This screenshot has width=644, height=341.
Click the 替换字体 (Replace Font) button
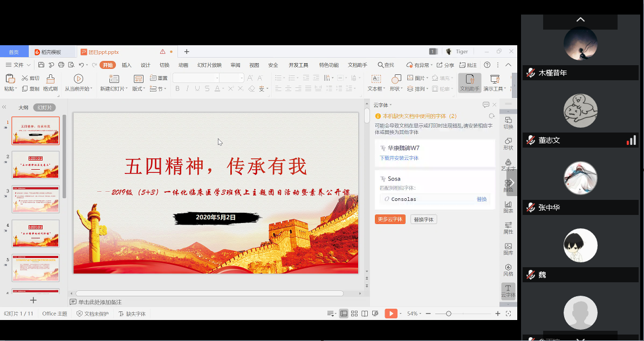tap(424, 219)
